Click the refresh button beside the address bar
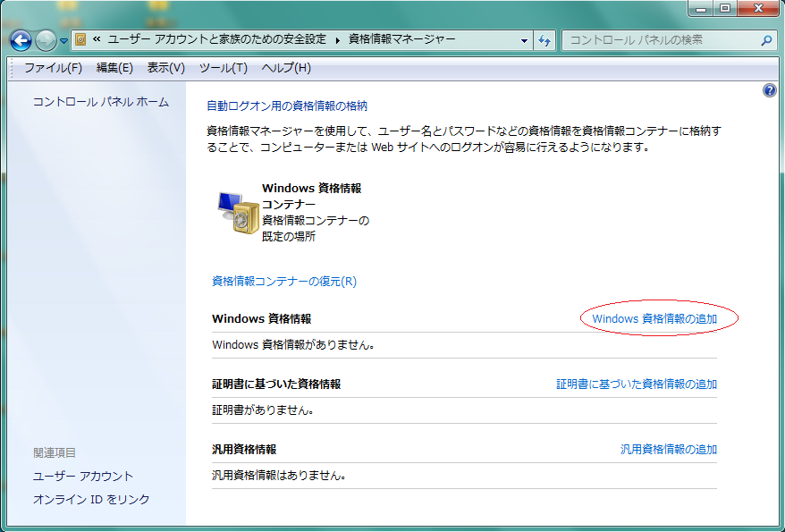Viewport: 785px width, 532px height. [x=544, y=40]
